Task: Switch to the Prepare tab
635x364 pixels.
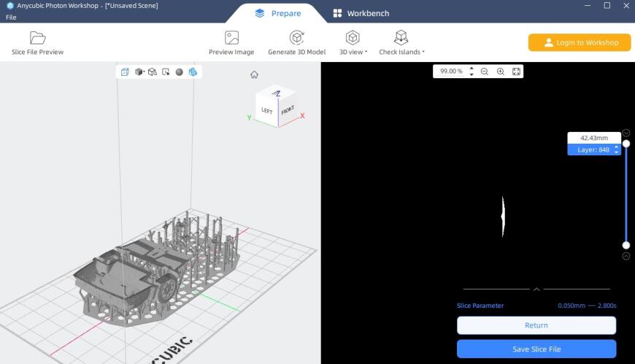Action: 278,13
